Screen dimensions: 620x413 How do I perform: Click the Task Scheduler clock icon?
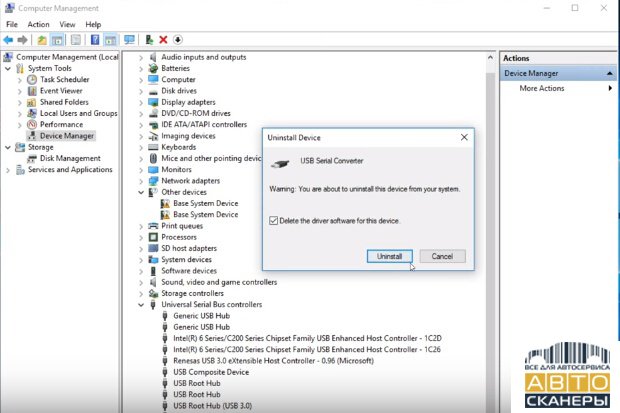[x=32, y=79]
